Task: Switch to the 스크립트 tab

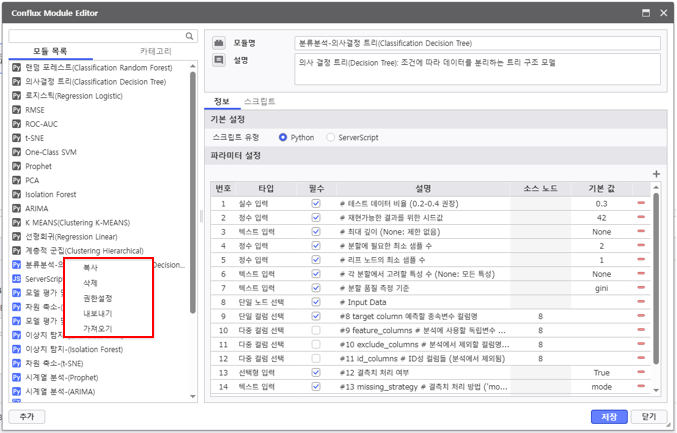Action: tap(259, 101)
